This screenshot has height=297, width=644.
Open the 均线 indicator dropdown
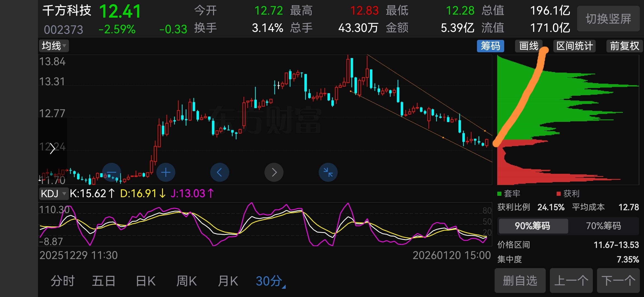54,46
